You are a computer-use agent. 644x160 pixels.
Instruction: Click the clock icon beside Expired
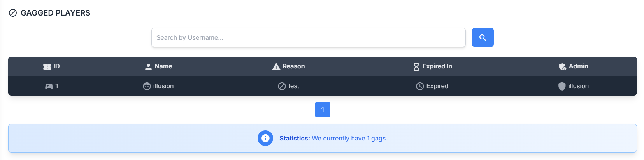click(x=420, y=86)
